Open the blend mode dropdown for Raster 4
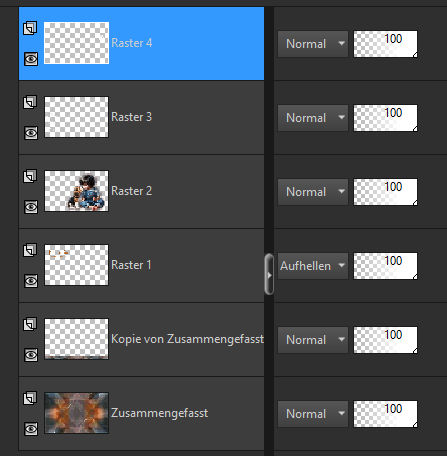 click(x=313, y=44)
